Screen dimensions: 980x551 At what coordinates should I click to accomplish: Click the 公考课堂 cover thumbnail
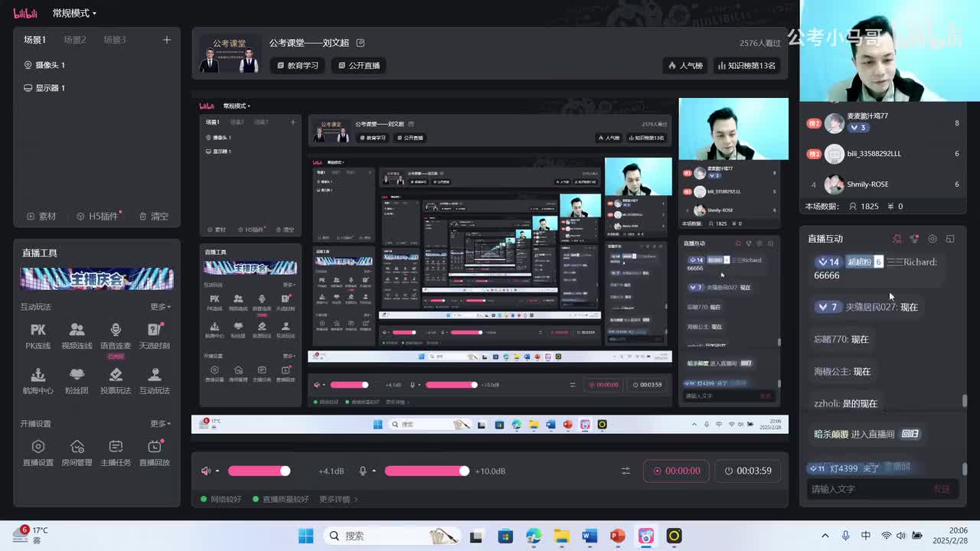pos(230,54)
